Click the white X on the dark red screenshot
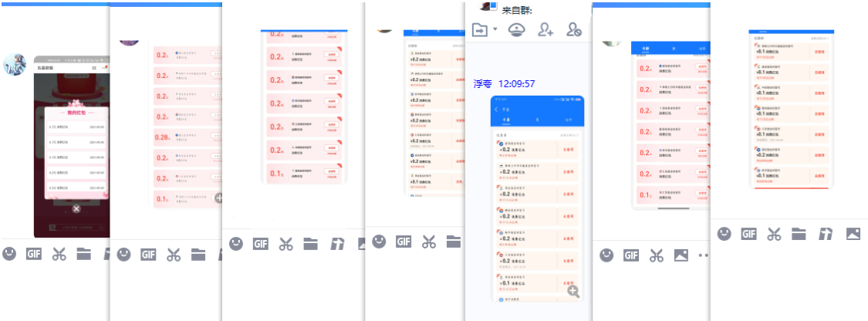 tap(76, 209)
